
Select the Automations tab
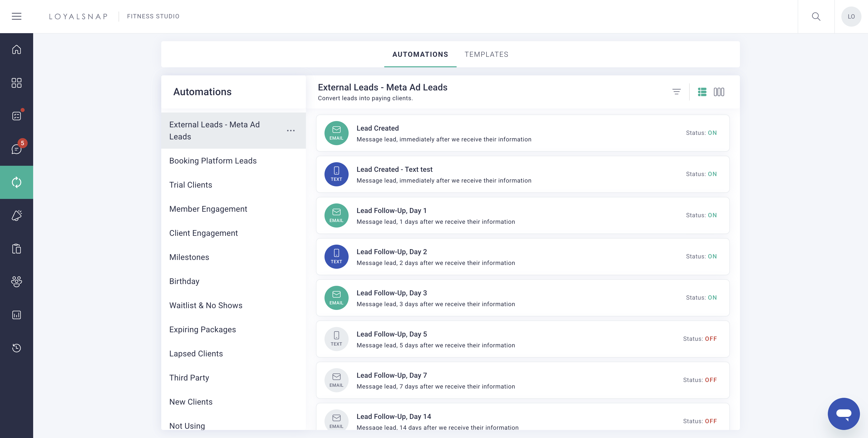click(420, 54)
